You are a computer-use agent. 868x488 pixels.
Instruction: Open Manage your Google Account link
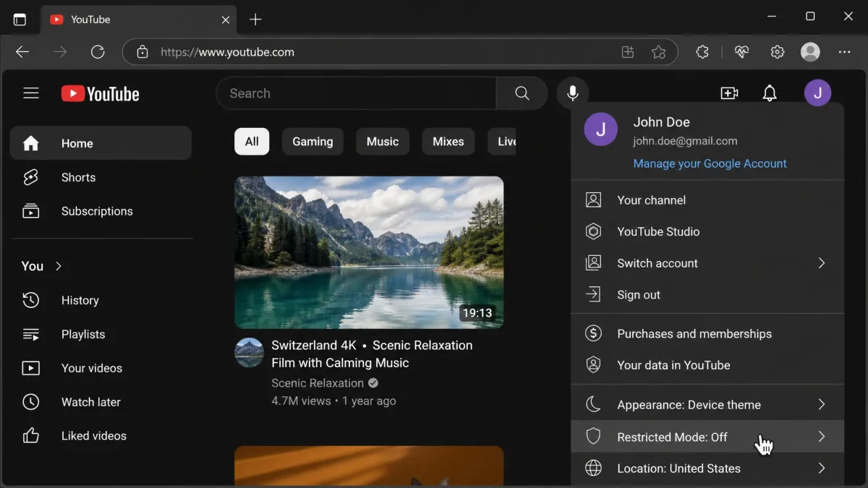710,163
